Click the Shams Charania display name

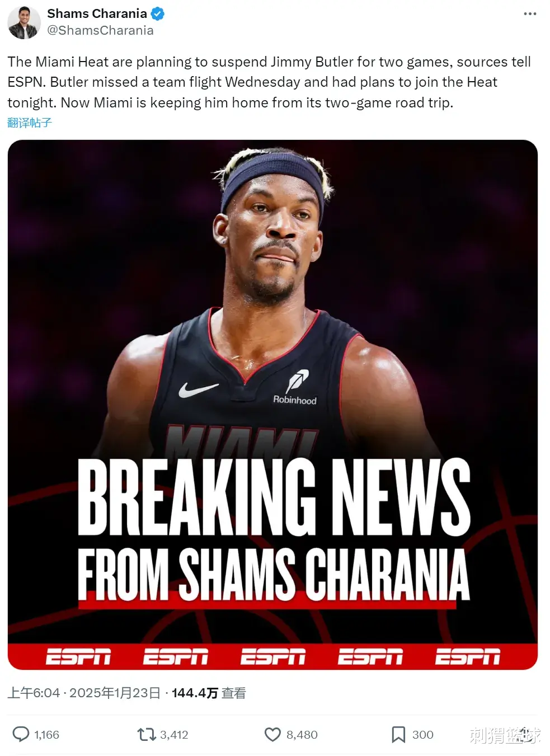(x=97, y=13)
